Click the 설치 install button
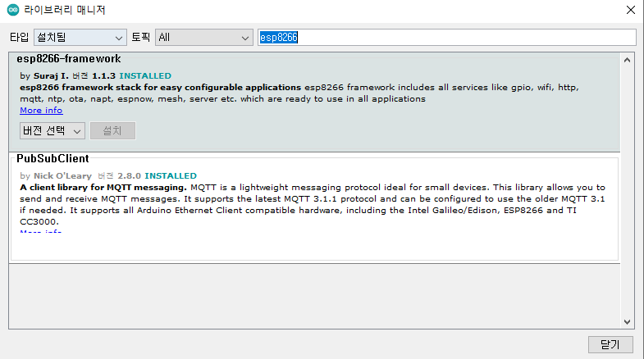This screenshot has width=644, height=359. [x=112, y=131]
